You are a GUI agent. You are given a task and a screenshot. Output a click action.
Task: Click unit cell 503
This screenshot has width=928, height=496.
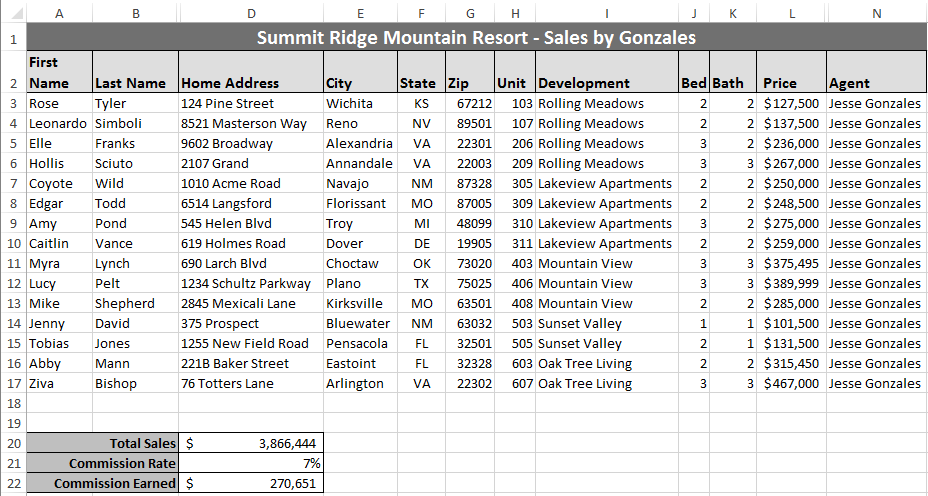pyautogui.click(x=515, y=324)
